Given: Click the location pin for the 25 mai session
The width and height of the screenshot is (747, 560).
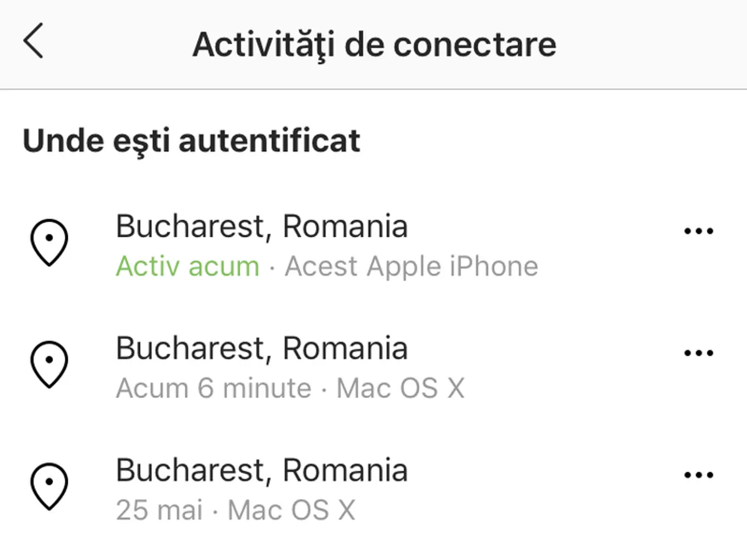Looking at the screenshot, I should pos(49,486).
